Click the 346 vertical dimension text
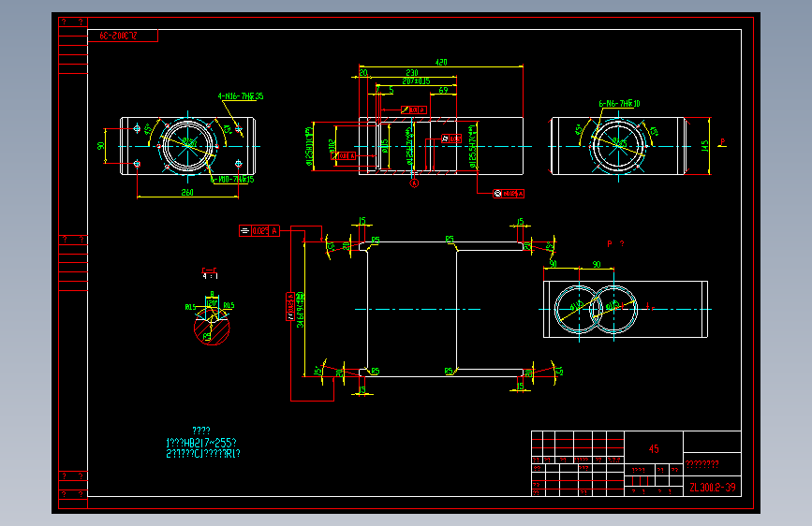 300,310
